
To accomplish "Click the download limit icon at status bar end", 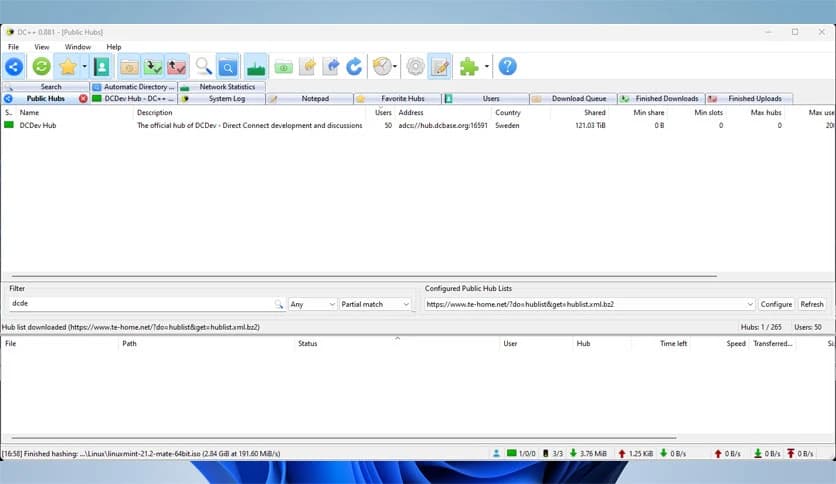I will point(757,454).
